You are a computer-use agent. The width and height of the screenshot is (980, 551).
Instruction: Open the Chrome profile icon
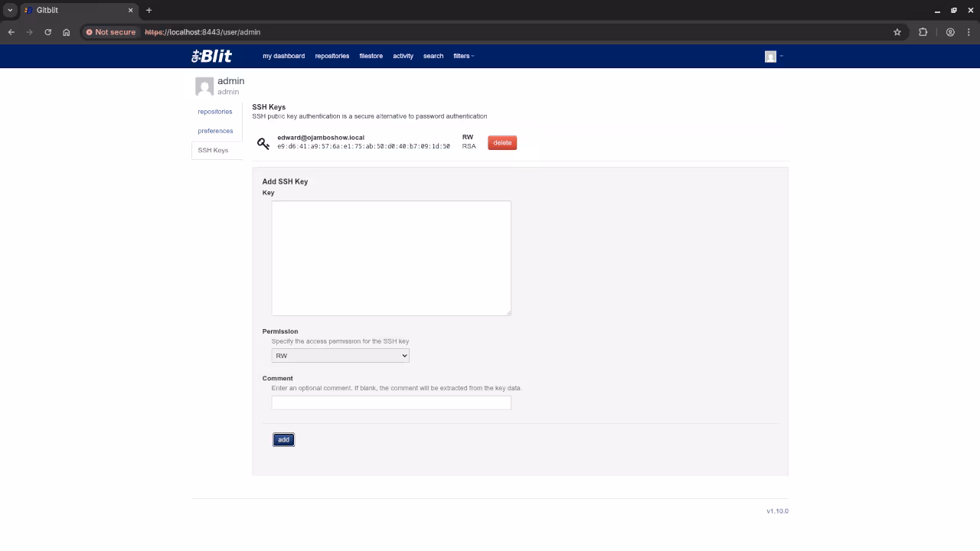click(x=950, y=32)
